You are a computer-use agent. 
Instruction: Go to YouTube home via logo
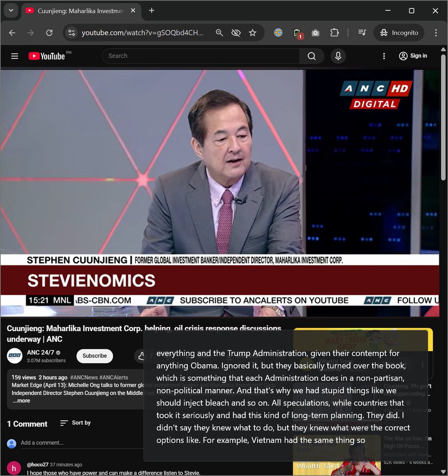[x=47, y=56]
